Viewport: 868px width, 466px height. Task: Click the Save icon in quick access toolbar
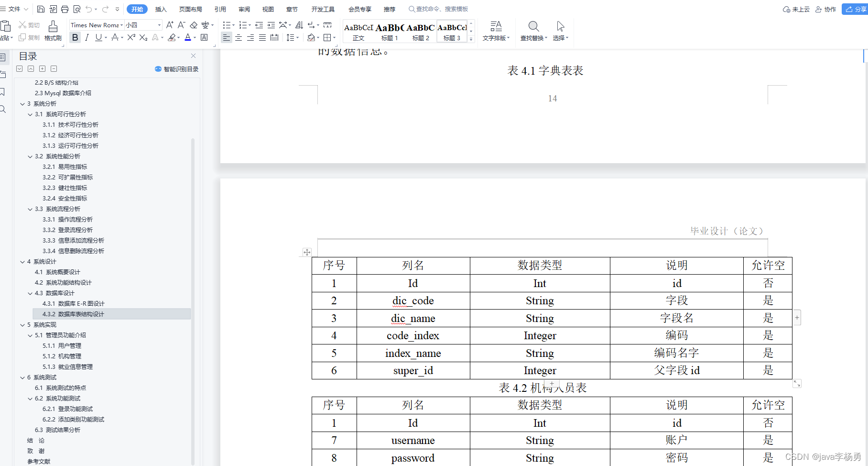[x=41, y=9]
